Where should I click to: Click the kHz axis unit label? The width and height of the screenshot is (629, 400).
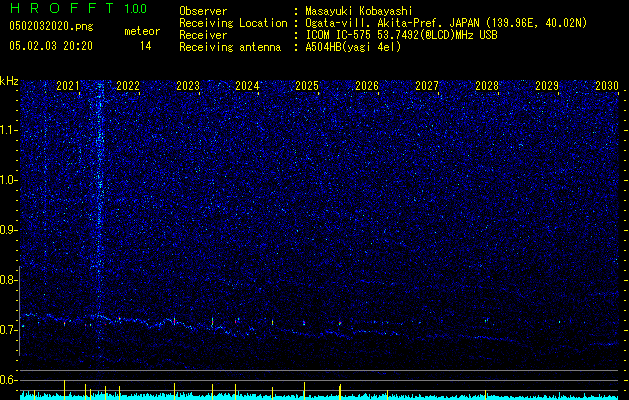(9, 81)
